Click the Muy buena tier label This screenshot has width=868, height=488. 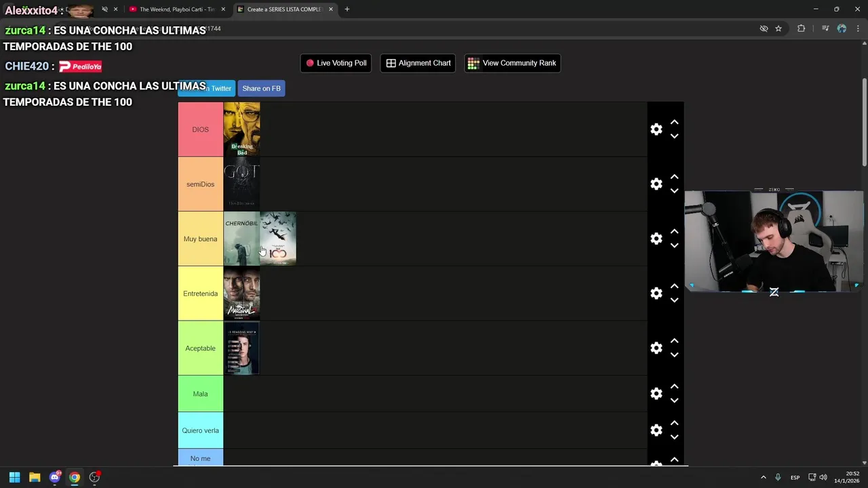point(200,239)
